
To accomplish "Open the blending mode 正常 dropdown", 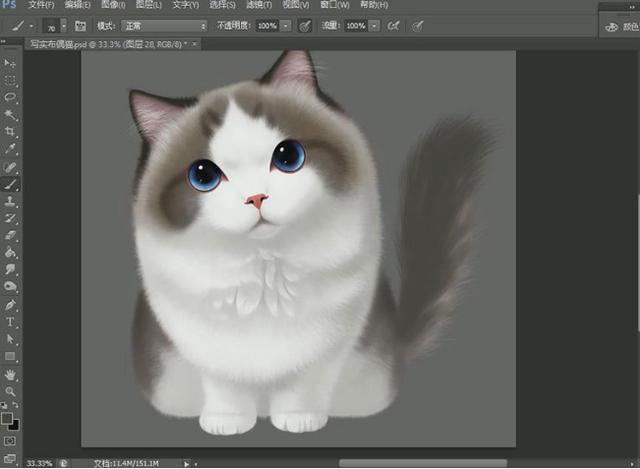I will coord(166,24).
